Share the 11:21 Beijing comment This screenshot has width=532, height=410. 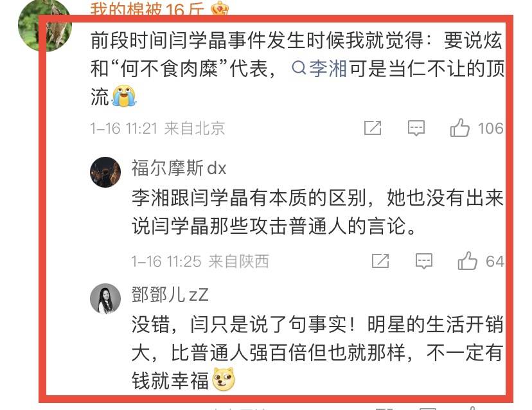pyautogui.click(x=373, y=128)
